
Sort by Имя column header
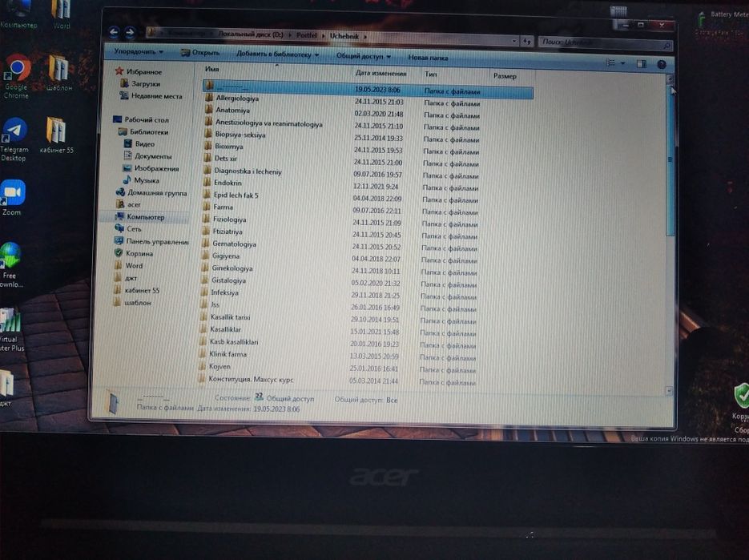coord(211,69)
